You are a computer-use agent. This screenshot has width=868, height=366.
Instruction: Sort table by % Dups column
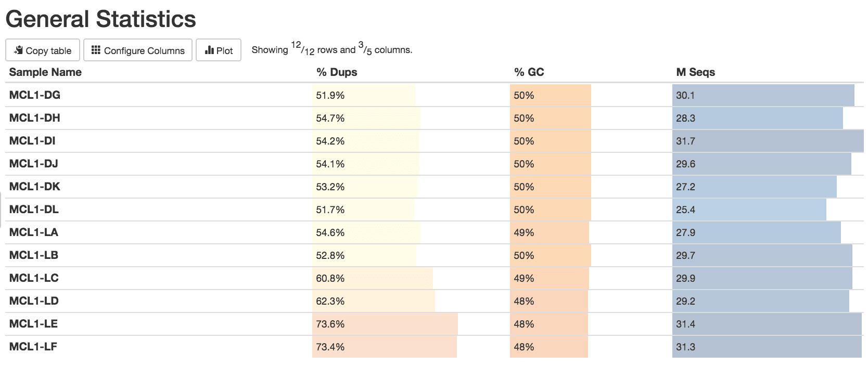point(337,72)
